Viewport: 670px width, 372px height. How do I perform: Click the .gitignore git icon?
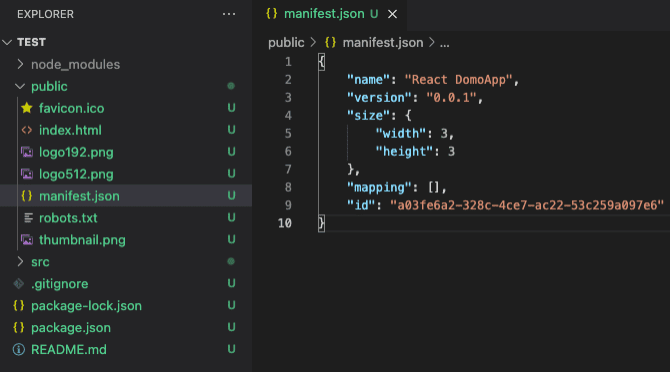(x=19, y=284)
